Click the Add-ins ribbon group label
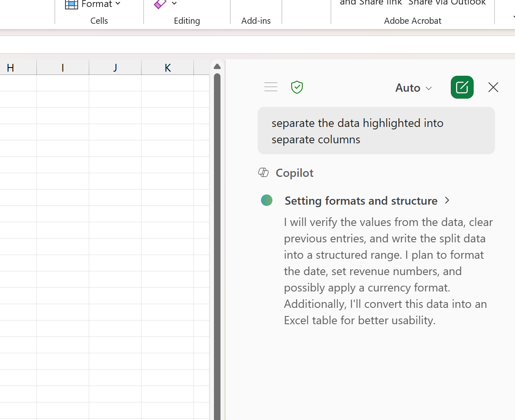 click(256, 20)
